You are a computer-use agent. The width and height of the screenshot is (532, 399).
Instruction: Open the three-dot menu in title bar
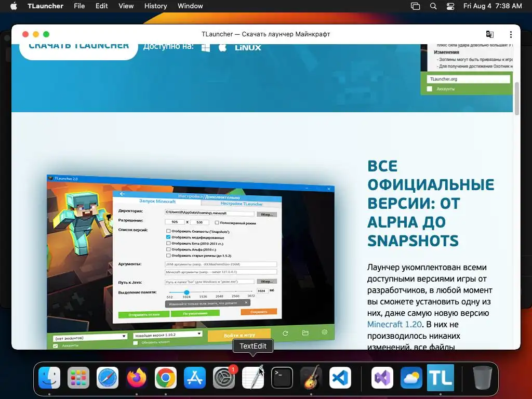click(511, 34)
